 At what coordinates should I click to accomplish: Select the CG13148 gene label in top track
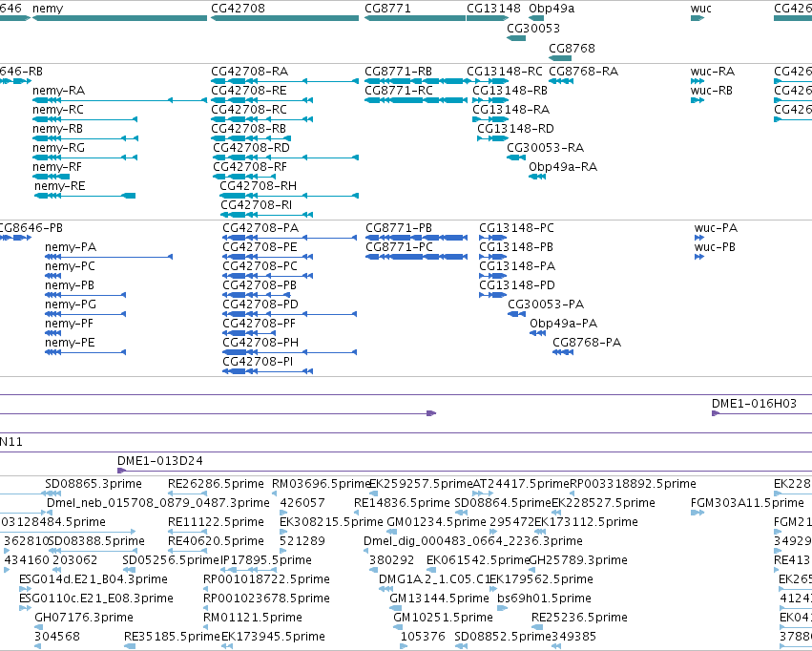click(x=493, y=9)
